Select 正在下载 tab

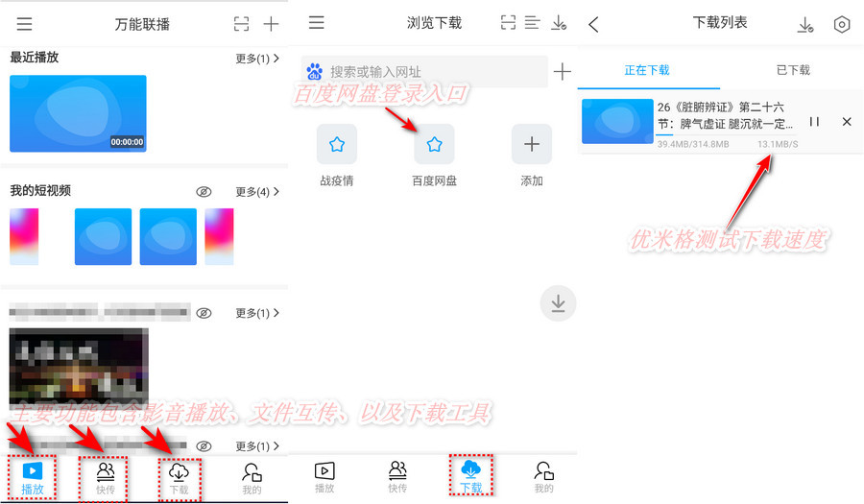(647, 70)
